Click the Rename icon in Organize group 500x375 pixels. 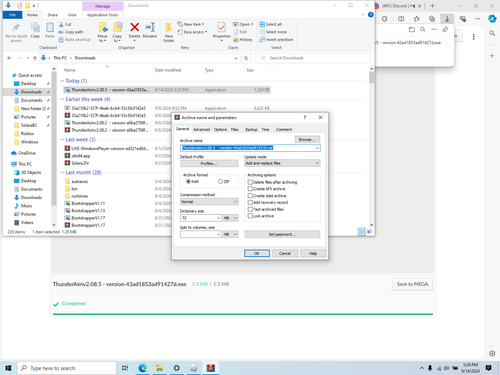point(150,27)
